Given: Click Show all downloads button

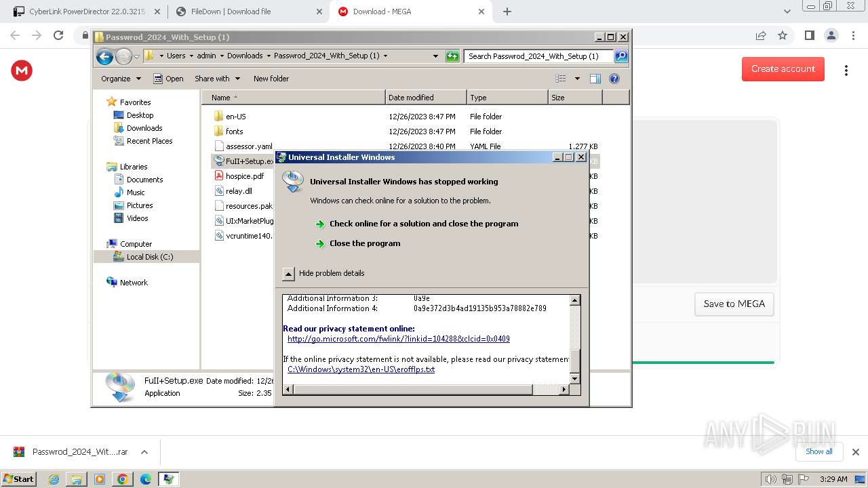Looking at the screenshot, I should tap(819, 452).
